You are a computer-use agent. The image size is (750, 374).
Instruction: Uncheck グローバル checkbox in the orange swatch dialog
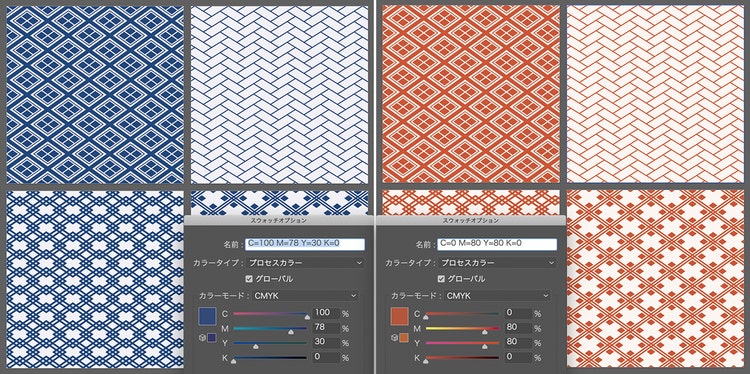click(441, 279)
